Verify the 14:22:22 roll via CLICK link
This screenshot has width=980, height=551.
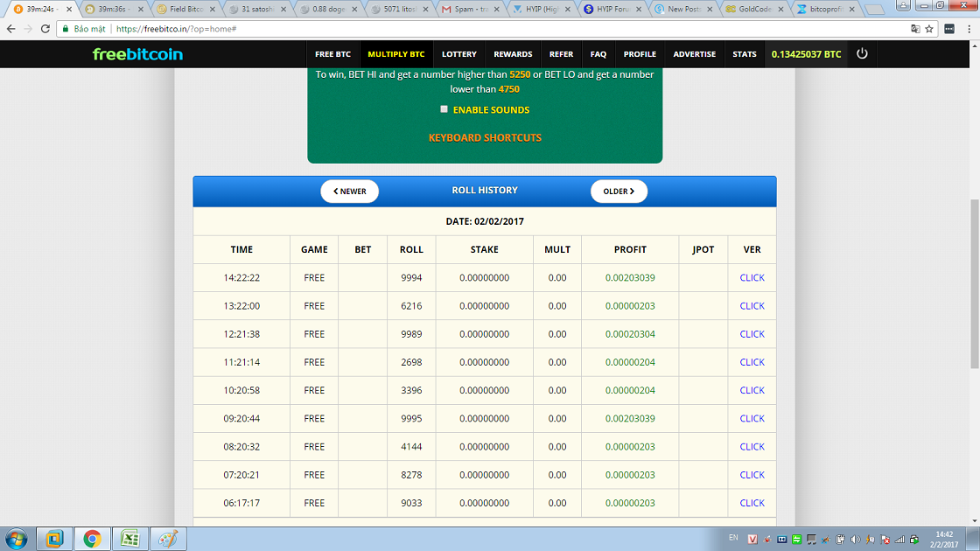[x=752, y=278]
